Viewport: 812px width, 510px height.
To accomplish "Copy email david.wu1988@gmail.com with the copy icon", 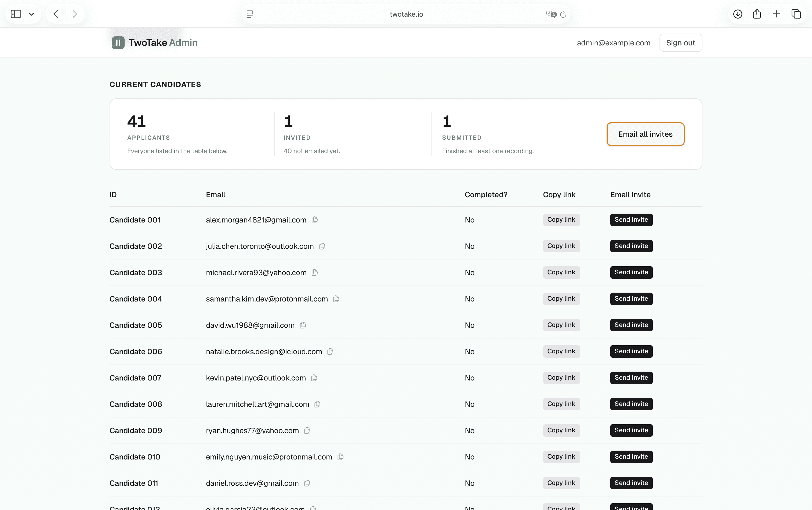I will pyautogui.click(x=303, y=325).
